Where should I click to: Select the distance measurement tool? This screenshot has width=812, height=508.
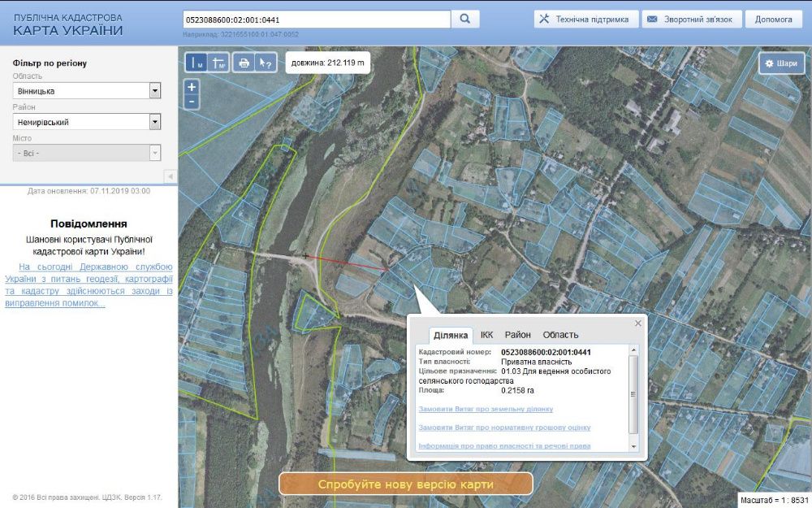[197, 63]
